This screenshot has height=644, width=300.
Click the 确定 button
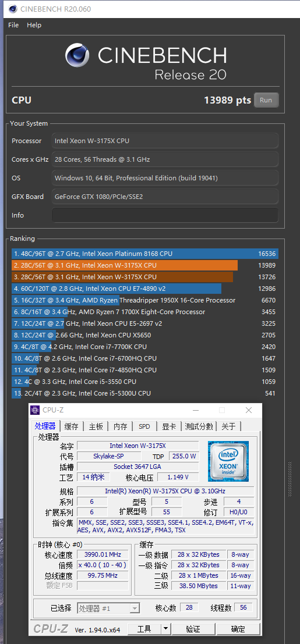point(238,629)
